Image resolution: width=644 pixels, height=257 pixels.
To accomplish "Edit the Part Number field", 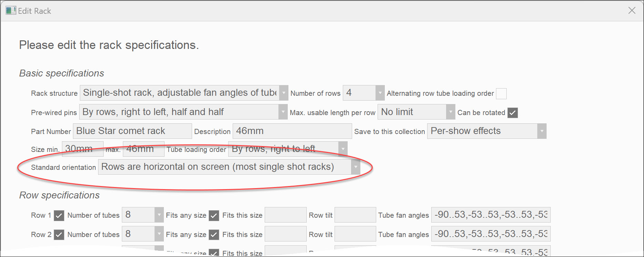I will 132,131.
